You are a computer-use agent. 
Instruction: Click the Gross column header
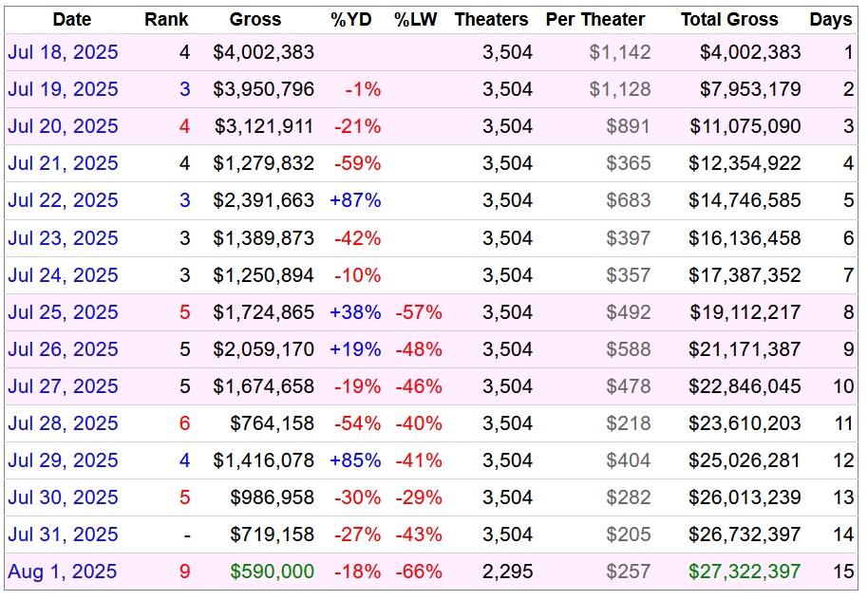[255, 20]
